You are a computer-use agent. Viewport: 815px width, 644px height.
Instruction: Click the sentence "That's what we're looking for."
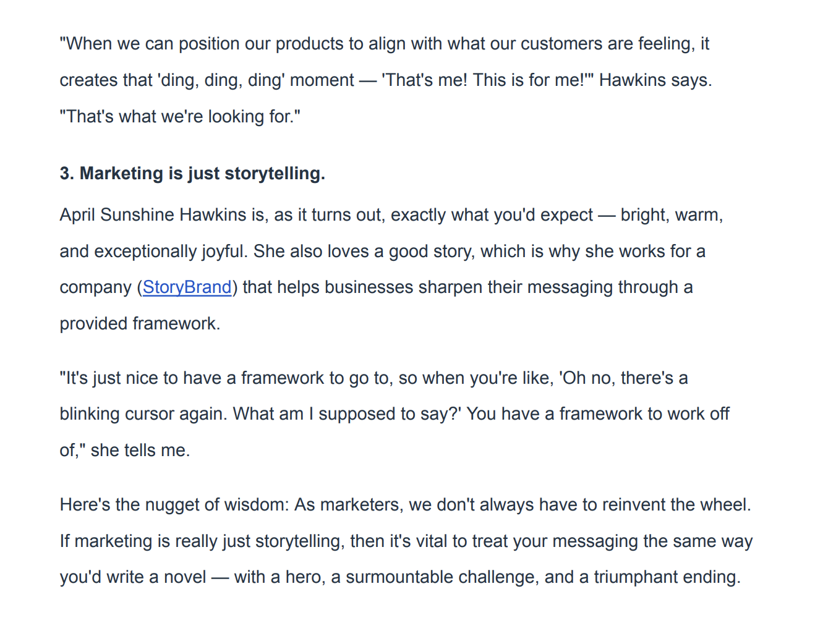[180, 117]
